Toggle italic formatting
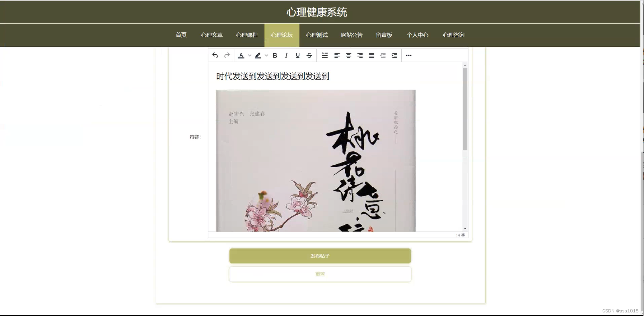644x316 pixels. point(286,55)
